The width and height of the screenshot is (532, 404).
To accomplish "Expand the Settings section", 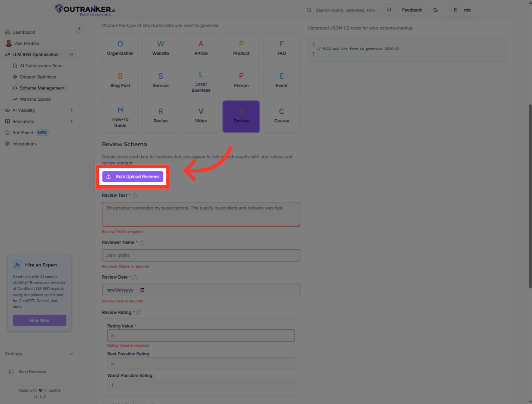I will [39, 354].
